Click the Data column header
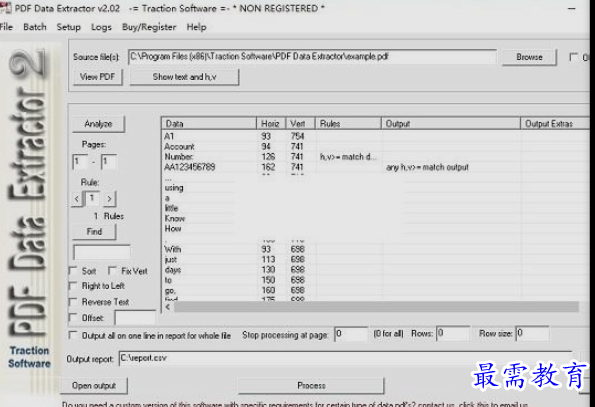The height and width of the screenshot is (407, 595). tap(209, 124)
